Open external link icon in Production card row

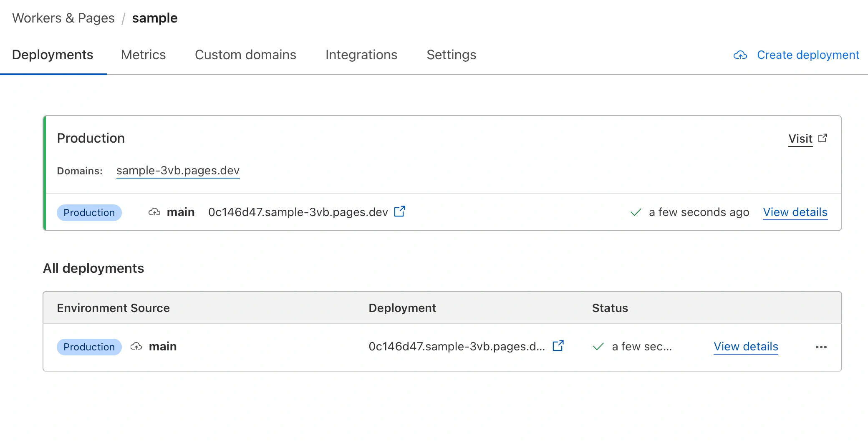click(x=399, y=211)
